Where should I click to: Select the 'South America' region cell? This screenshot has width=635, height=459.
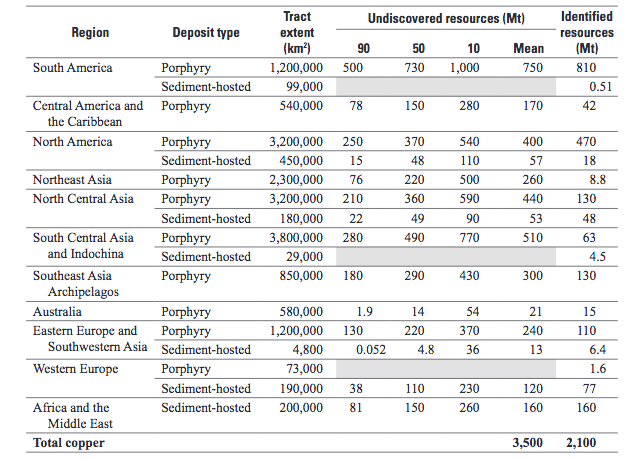(72, 68)
